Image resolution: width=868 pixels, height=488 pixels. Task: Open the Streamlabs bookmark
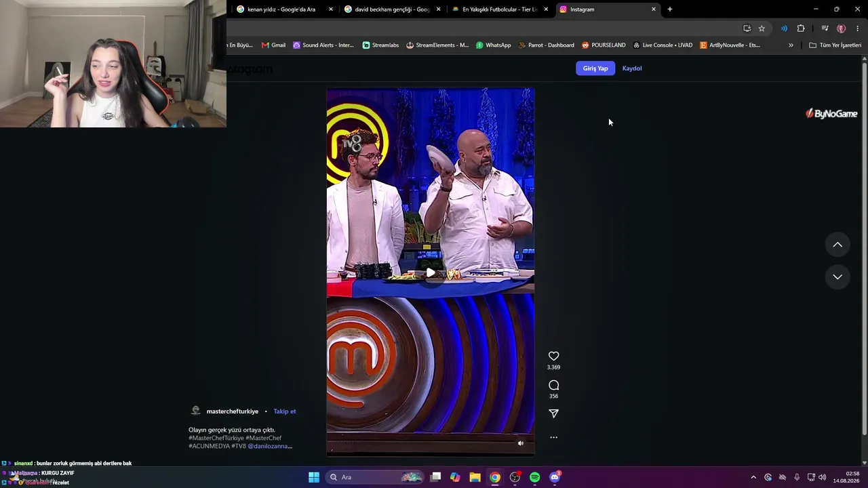pyautogui.click(x=380, y=45)
